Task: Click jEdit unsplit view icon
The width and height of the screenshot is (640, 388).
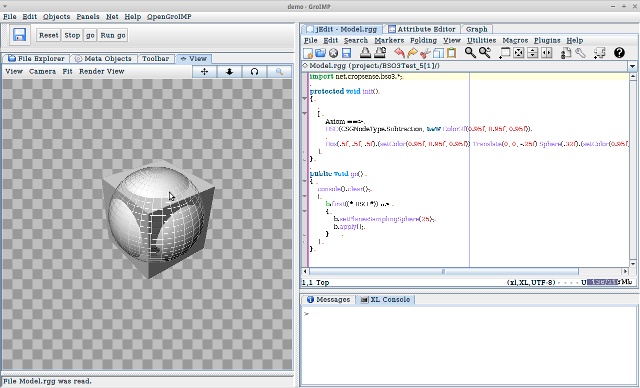Action: click(x=518, y=53)
